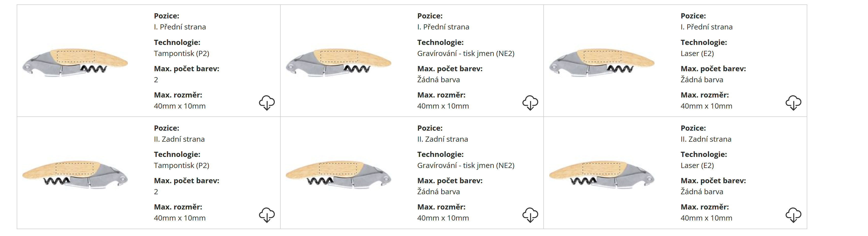
Task: Download back side Tampontisk (P2) print template
Action: [267, 215]
